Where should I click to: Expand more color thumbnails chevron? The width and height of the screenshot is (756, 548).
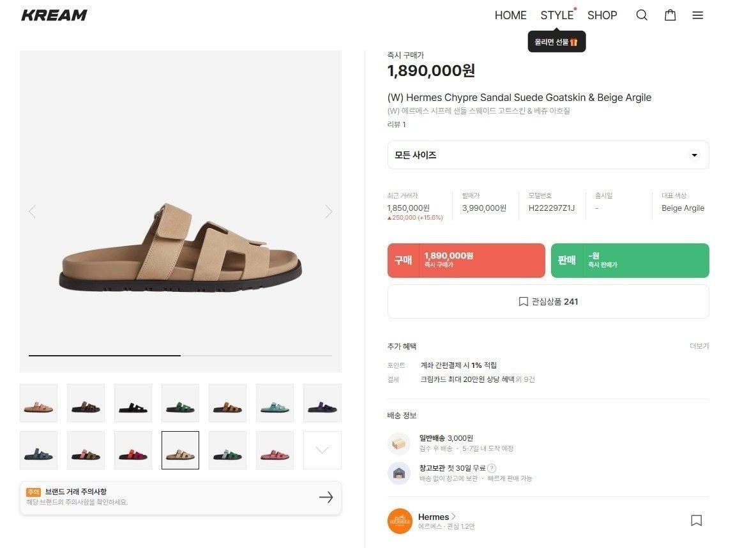(322, 450)
